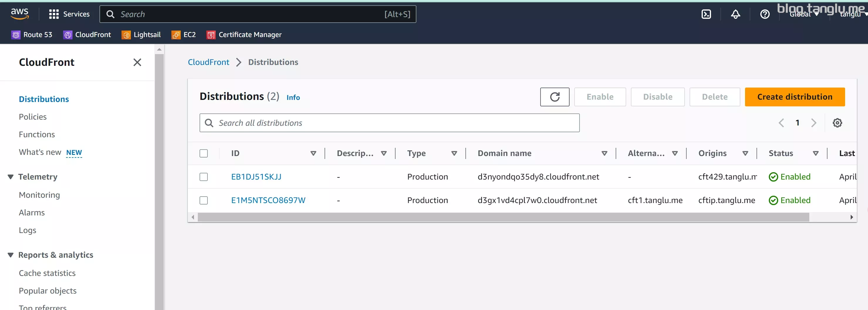Image resolution: width=868 pixels, height=310 pixels.
Task: Open the Route 53 shortcut
Action: coord(32,35)
